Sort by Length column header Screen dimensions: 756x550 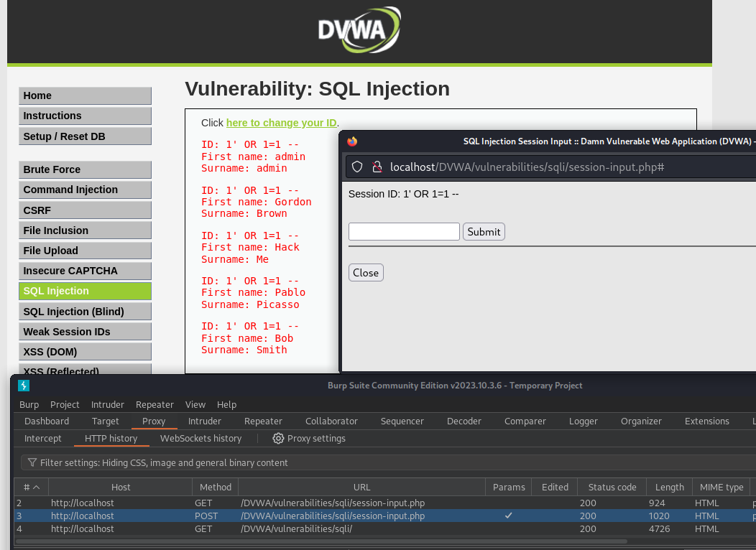coord(669,488)
